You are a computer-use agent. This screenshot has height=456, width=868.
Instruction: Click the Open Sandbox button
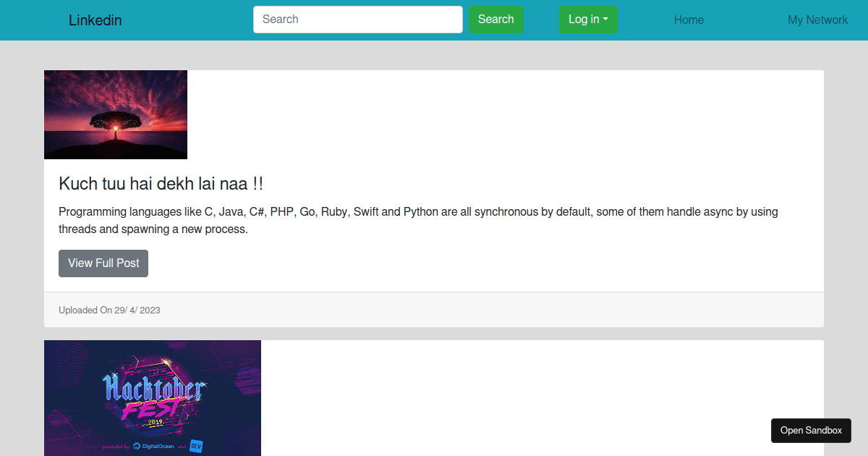coord(811,430)
